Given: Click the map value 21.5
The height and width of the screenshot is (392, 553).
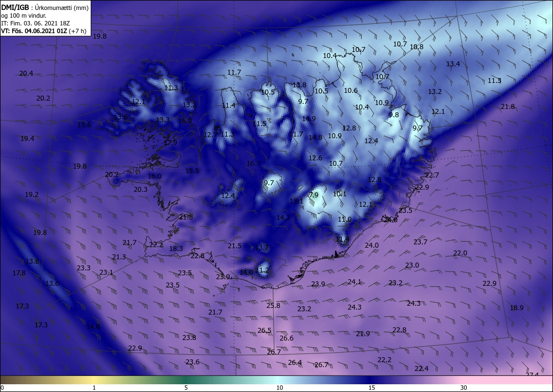Looking at the screenshot, I should point(234,245).
